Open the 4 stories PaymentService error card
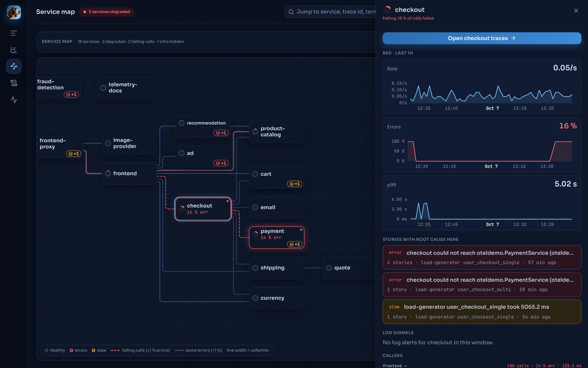 (x=482, y=257)
